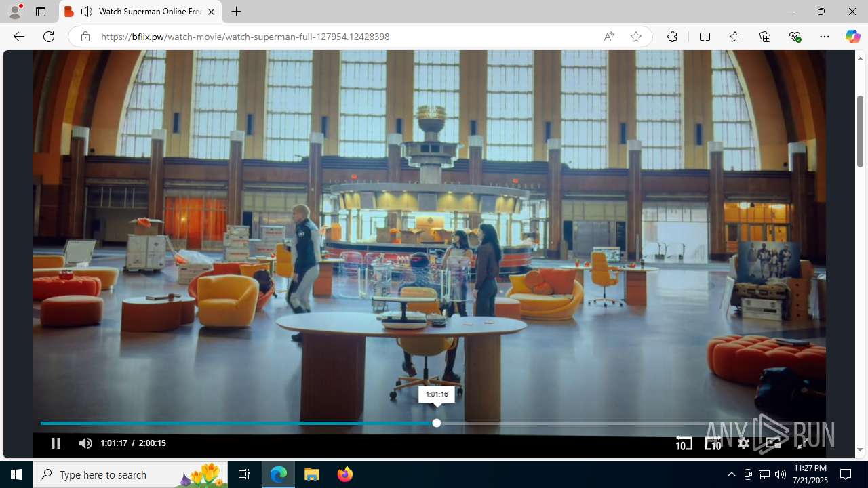Open video player settings gear
This screenshot has height=488, width=868.
point(744,443)
